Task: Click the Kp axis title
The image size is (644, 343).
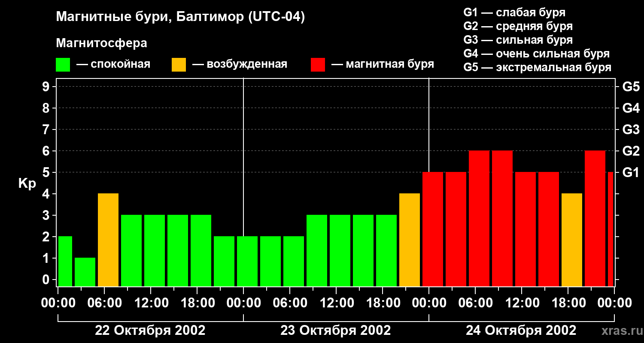Action: 27,184
